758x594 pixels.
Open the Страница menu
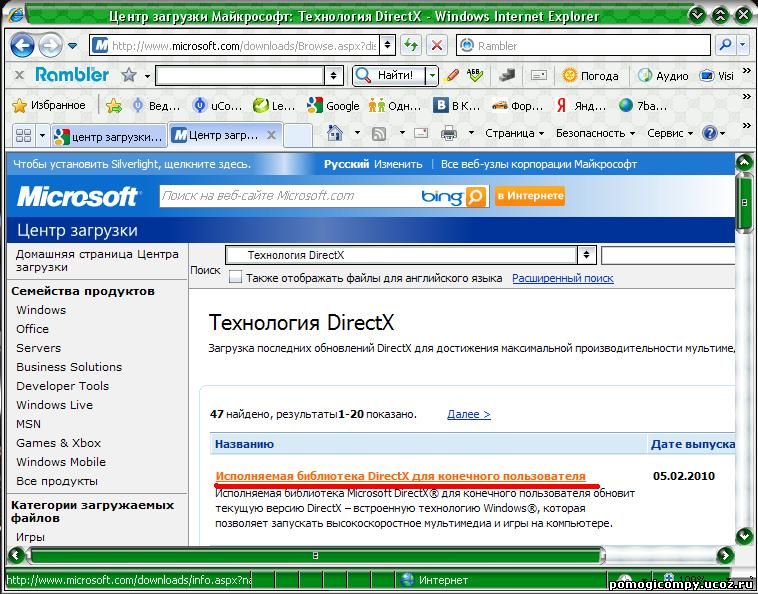514,133
